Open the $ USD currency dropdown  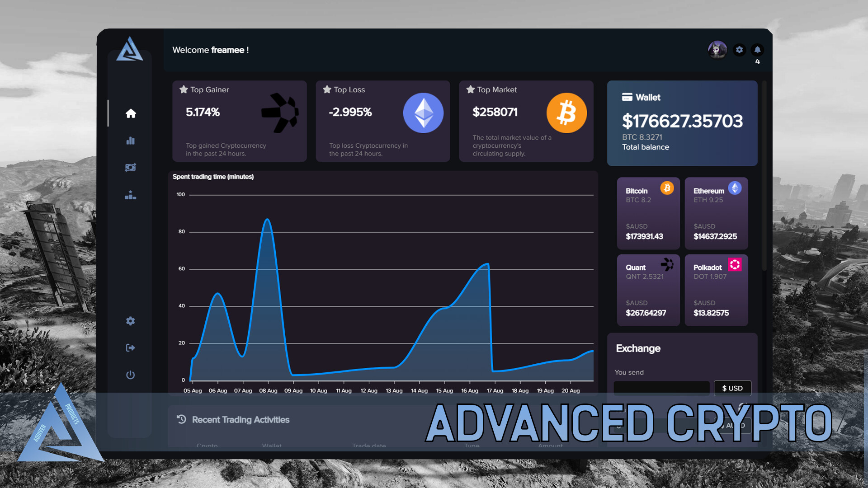[732, 388]
